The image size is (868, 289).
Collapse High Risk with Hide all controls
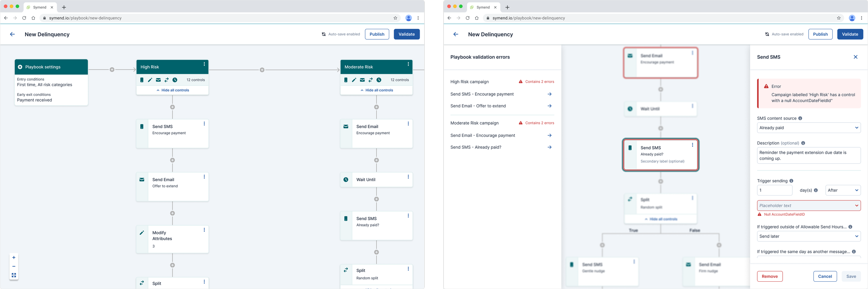click(x=173, y=90)
